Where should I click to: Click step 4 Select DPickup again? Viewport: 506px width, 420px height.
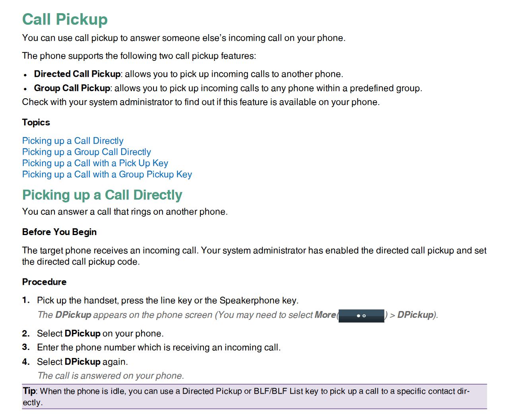tap(82, 362)
